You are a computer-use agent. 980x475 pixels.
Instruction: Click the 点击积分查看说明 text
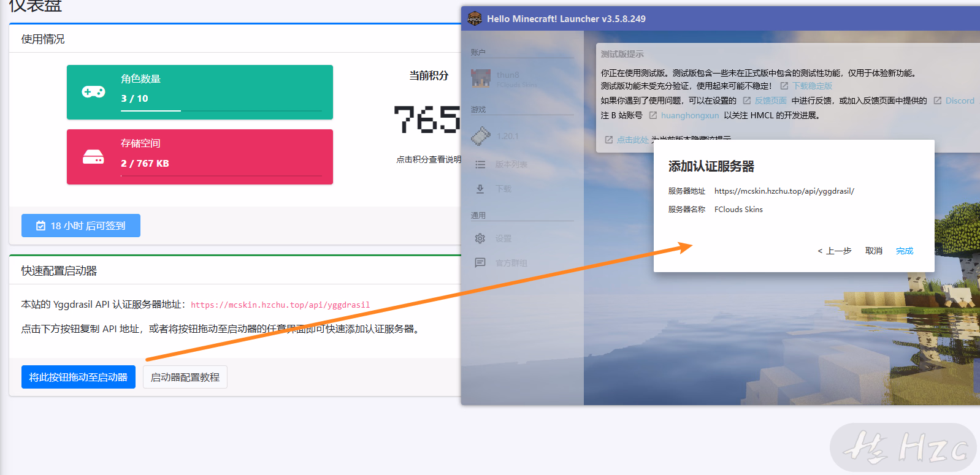click(429, 159)
